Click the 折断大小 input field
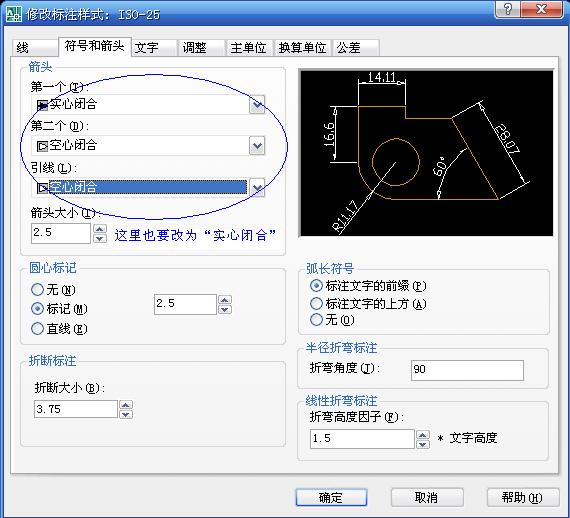This screenshot has height=518, width=570. pyautogui.click(x=76, y=409)
